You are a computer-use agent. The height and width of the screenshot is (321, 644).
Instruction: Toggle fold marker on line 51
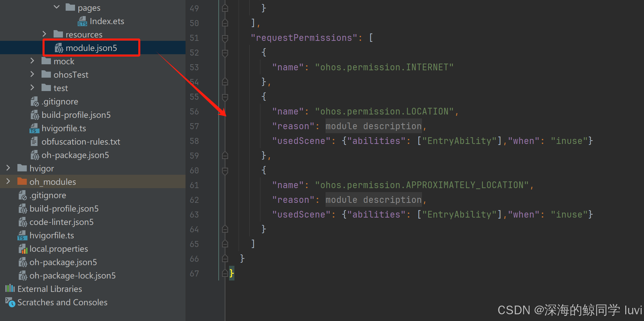click(x=225, y=38)
